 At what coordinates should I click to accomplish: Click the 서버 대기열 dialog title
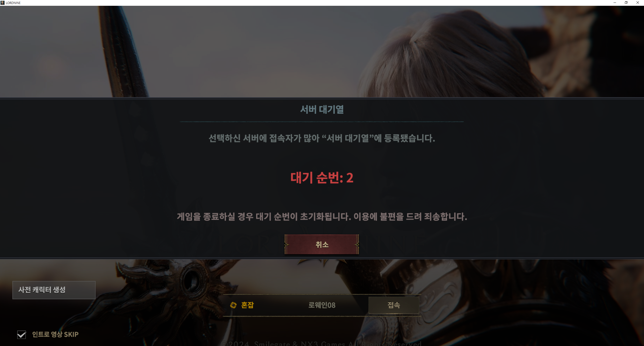click(x=322, y=109)
